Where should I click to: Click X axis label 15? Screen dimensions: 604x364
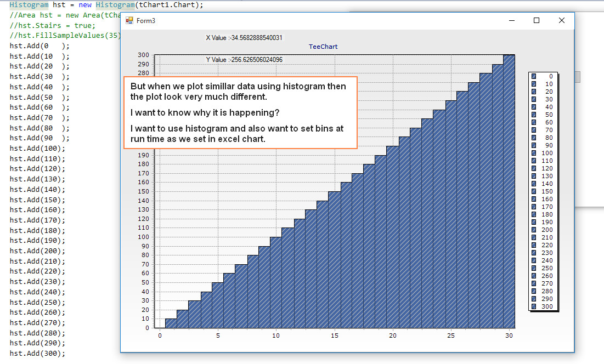tap(334, 335)
